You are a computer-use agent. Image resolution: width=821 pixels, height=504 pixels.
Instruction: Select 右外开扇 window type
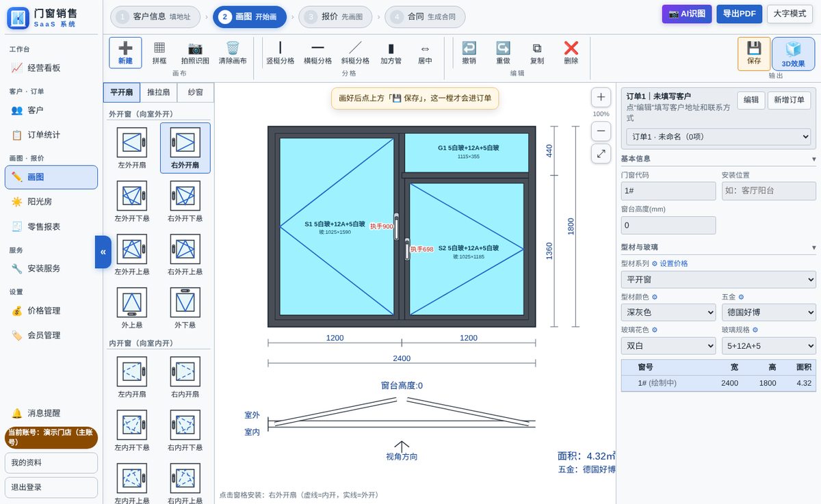coord(185,148)
